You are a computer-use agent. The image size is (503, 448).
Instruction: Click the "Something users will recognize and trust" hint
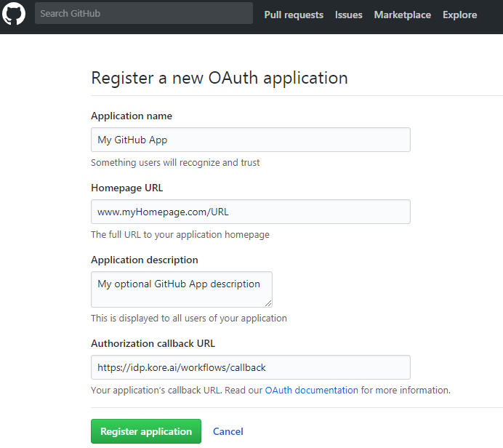[x=175, y=163]
